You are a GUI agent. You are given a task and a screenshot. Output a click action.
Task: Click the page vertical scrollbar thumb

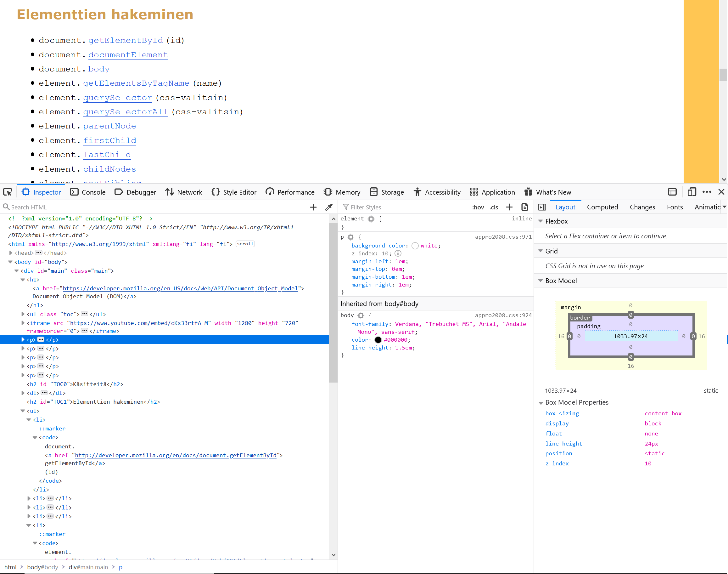click(x=723, y=75)
